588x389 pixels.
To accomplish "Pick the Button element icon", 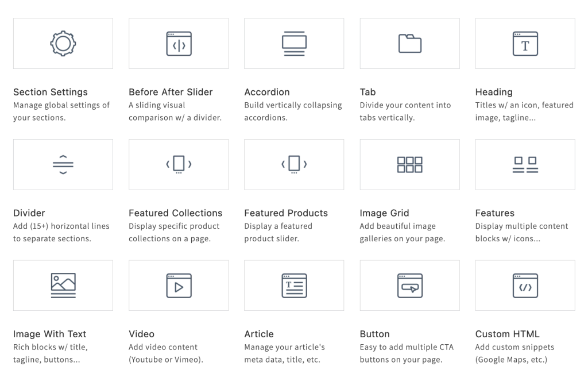I will pyautogui.click(x=409, y=286).
